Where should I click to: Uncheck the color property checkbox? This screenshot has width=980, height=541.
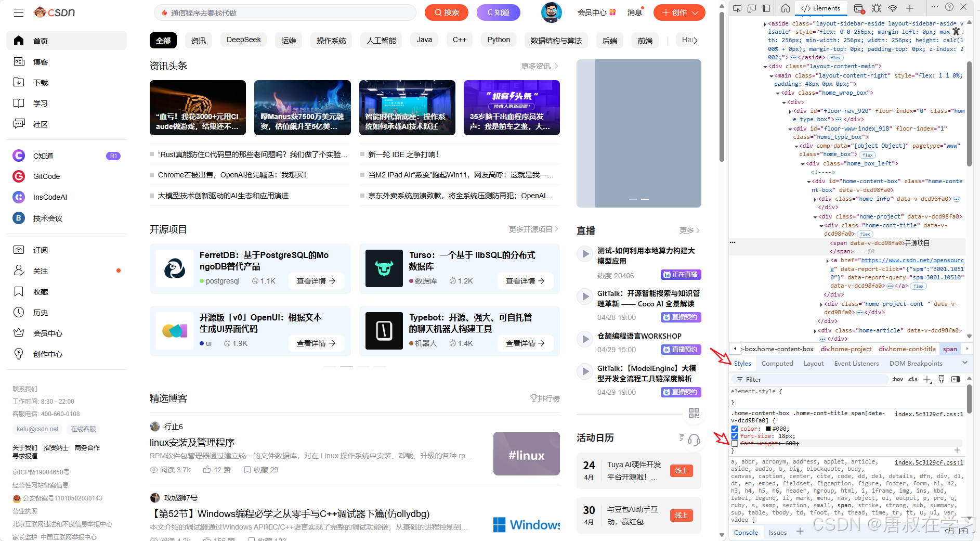point(735,429)
